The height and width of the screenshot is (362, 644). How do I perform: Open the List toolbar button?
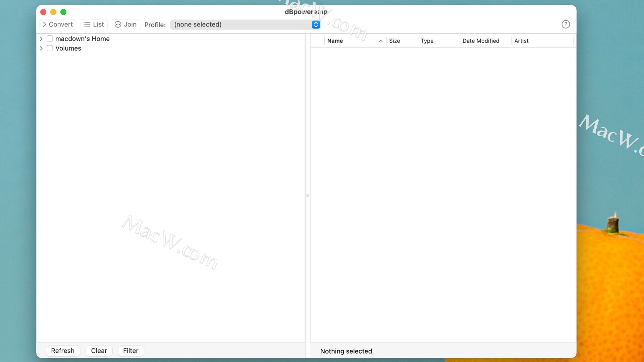click(94, 24)
